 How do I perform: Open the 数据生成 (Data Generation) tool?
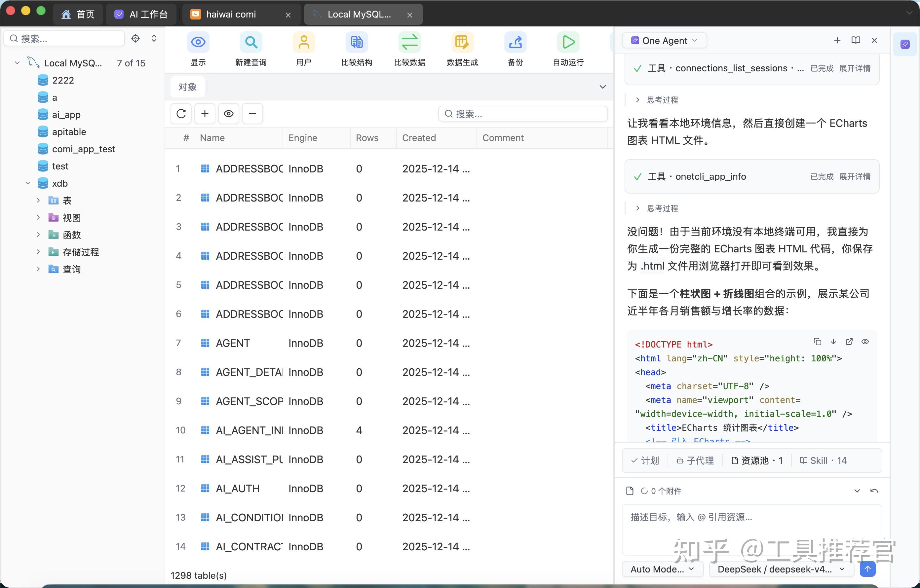coord(462,42)
